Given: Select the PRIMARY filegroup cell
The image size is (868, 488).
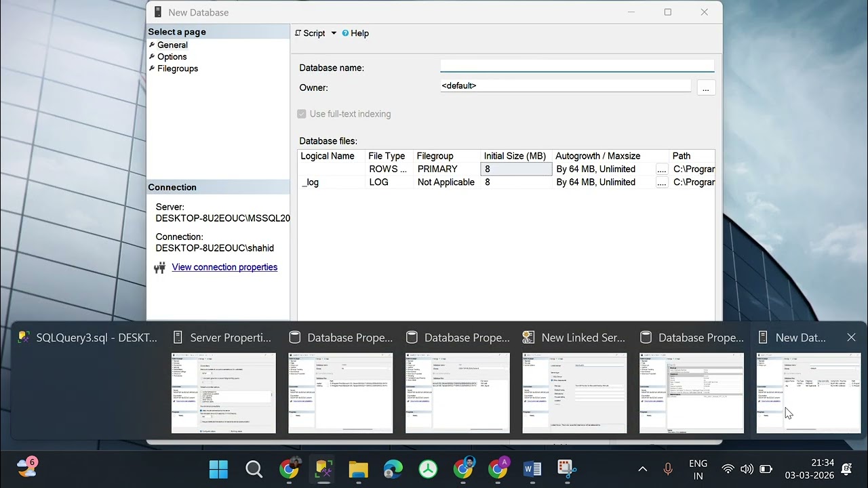Looking at the screenshot, I should point(447,169).
